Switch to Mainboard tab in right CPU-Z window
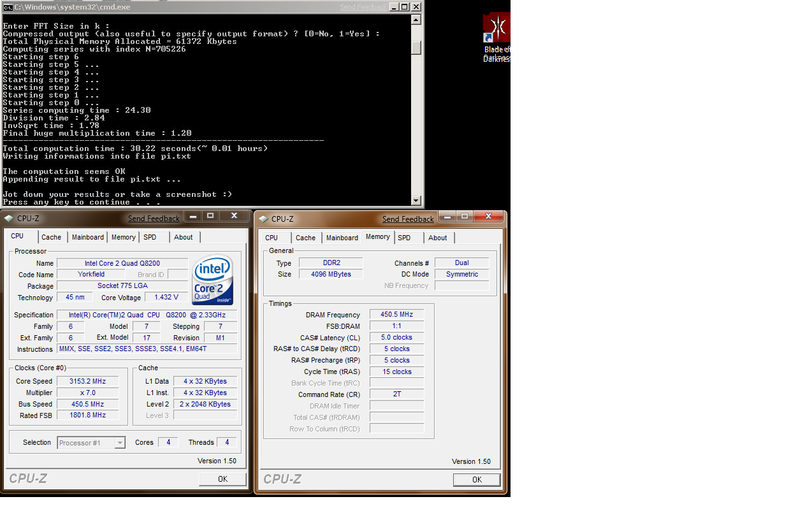The image size is (812, 520). 342,238
